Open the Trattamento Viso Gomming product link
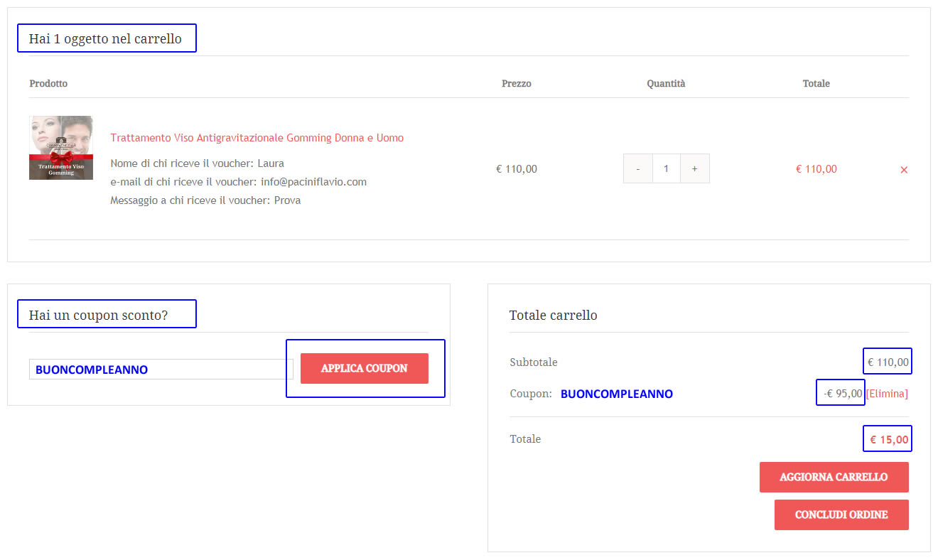938x560 pixels. 257,137
